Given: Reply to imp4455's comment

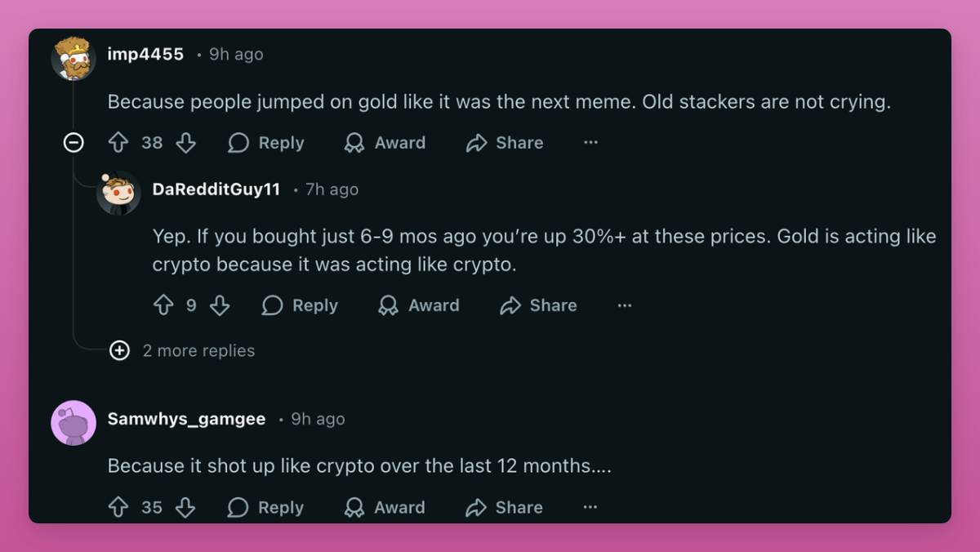Looking at the screenshot, I should [x=266, y=143].
